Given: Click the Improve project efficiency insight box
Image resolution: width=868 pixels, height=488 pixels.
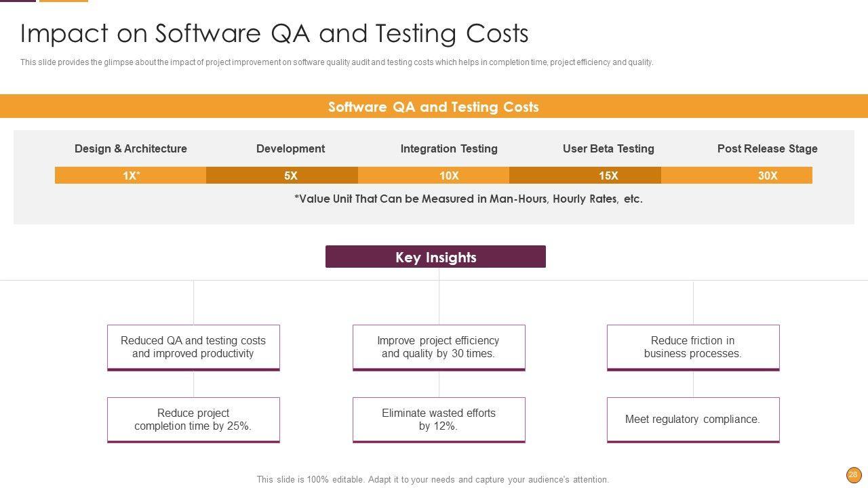Looking at the screenshot, I should pyautogui.click(x=439, y=347).
